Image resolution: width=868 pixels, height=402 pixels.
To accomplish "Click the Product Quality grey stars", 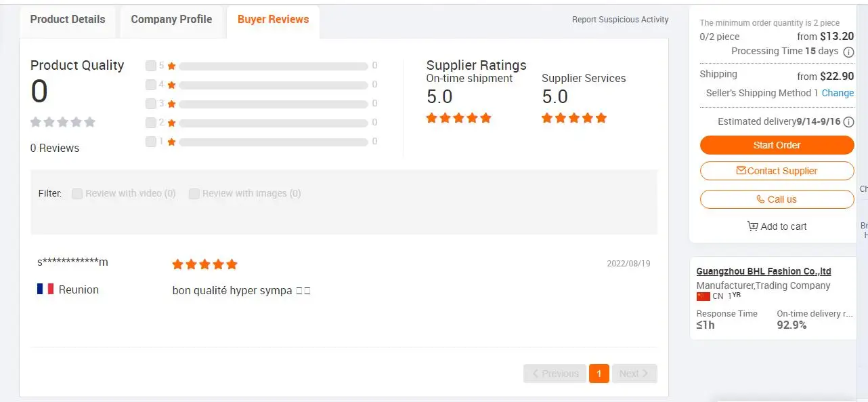I will click(x=63, y=122).
